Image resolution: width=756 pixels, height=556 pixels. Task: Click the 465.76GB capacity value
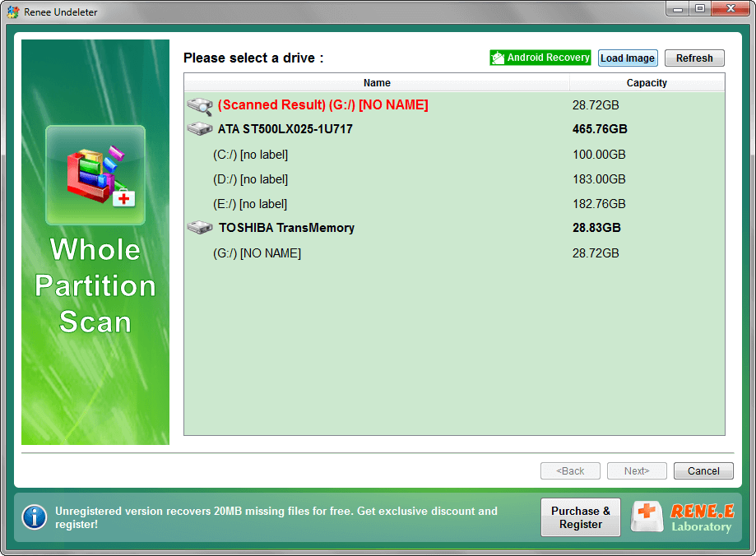point(600,129)
